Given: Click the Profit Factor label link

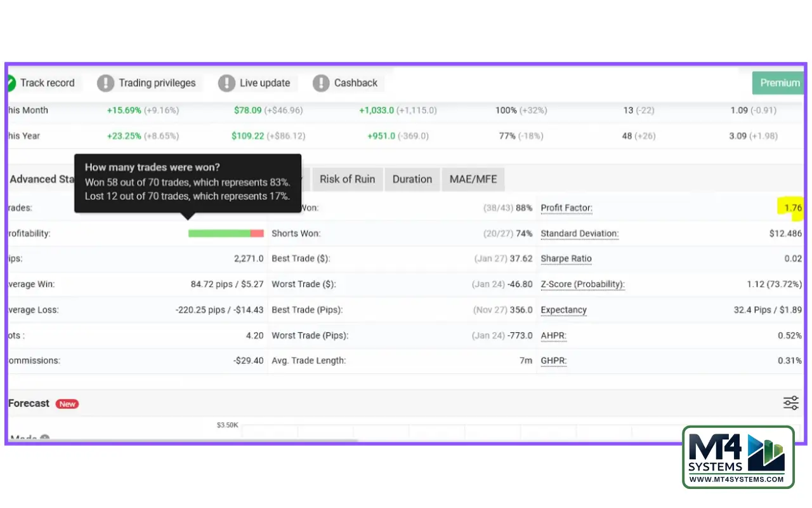Looking at the screenshot, I should click(566, 208).
